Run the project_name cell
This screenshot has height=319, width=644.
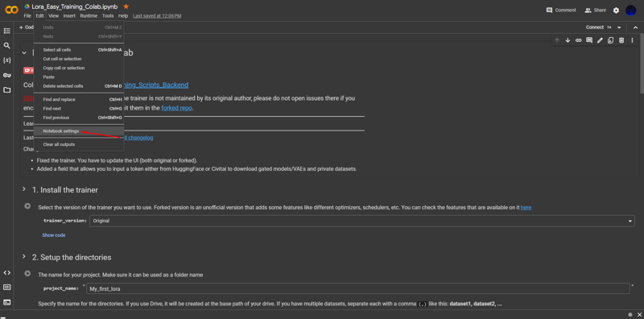[27, 273]
